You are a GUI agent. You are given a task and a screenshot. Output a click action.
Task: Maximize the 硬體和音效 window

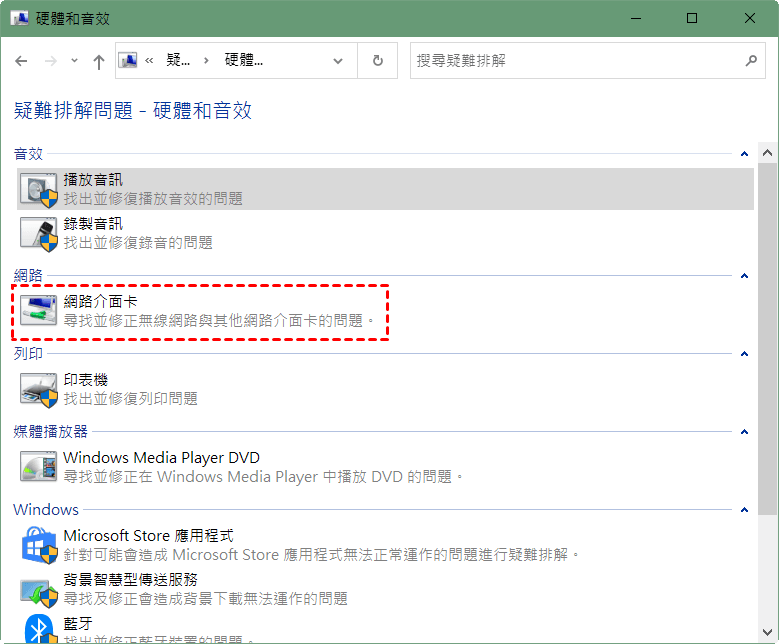pyautogui.click(x=692, y=18)
